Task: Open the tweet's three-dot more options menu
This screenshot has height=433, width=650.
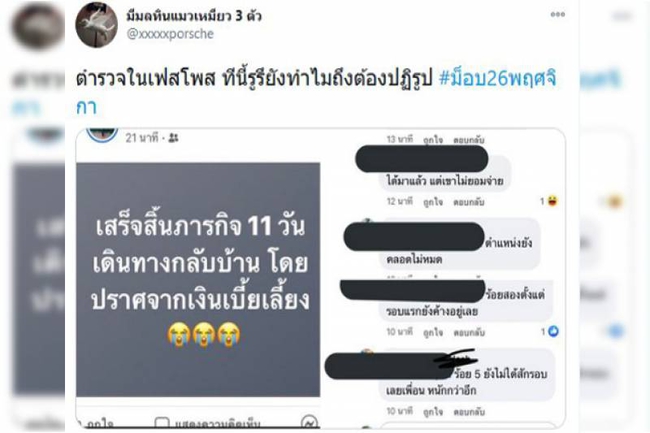Action: 558,15
